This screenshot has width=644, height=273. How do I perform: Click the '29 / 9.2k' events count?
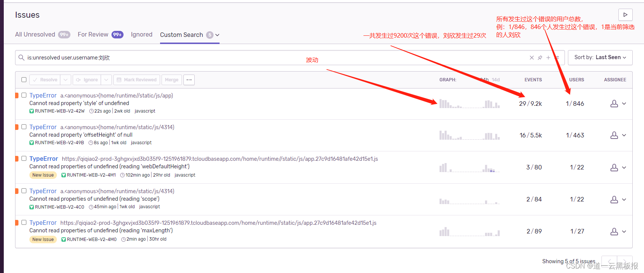[531, 104]
